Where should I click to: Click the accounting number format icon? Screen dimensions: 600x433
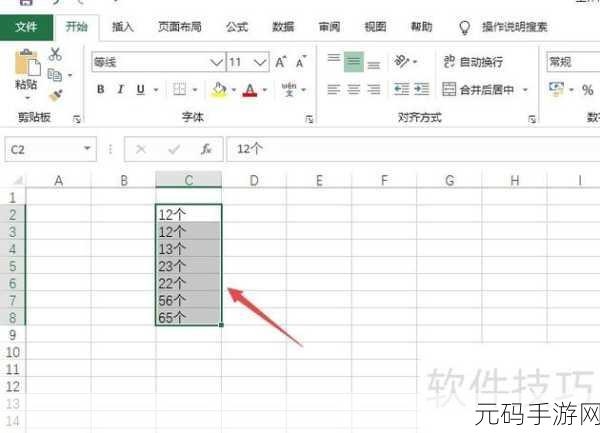556,90
